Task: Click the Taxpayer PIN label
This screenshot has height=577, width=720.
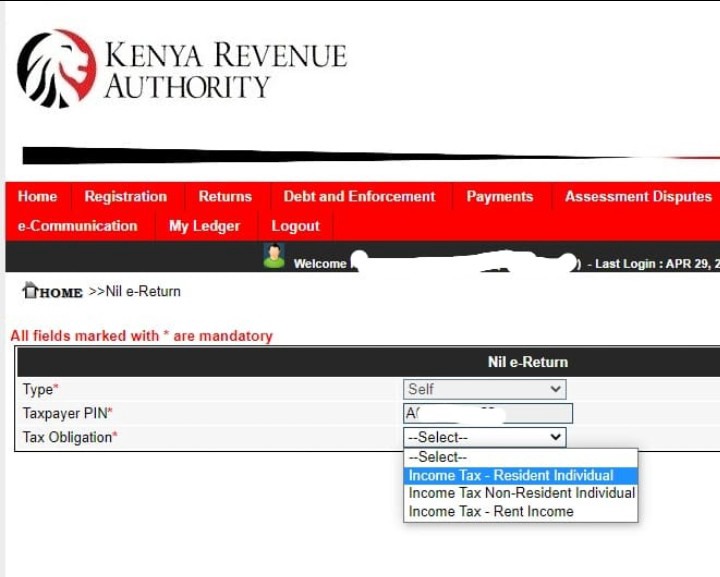Action: tap(68, 413)
